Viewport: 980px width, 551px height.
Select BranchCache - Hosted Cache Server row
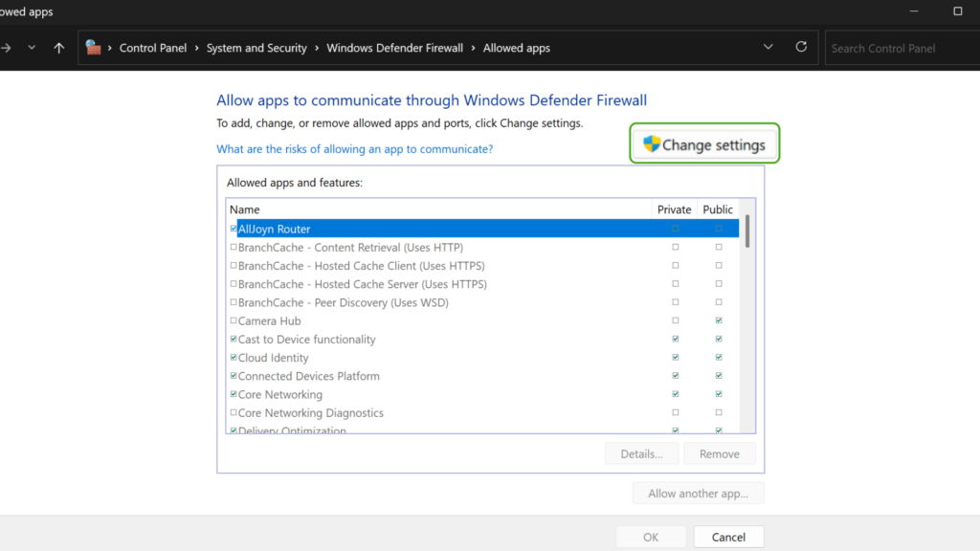pyautogui.click(x=482, y=283)
